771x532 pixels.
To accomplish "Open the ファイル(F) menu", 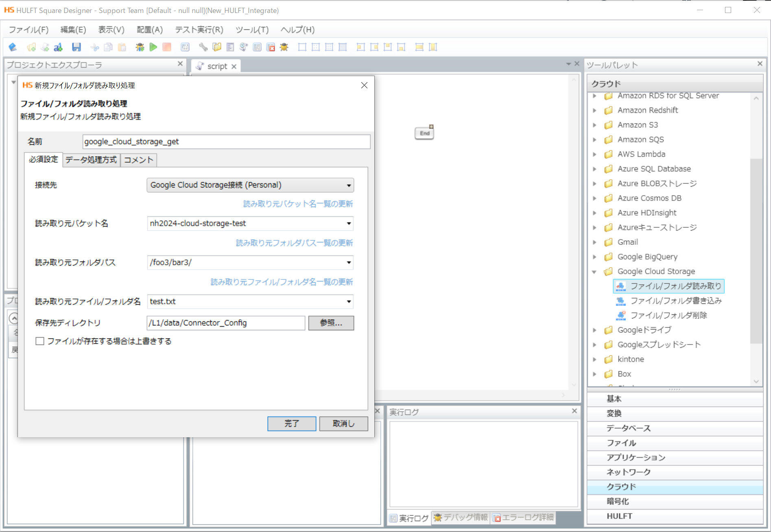I will 28,30.
